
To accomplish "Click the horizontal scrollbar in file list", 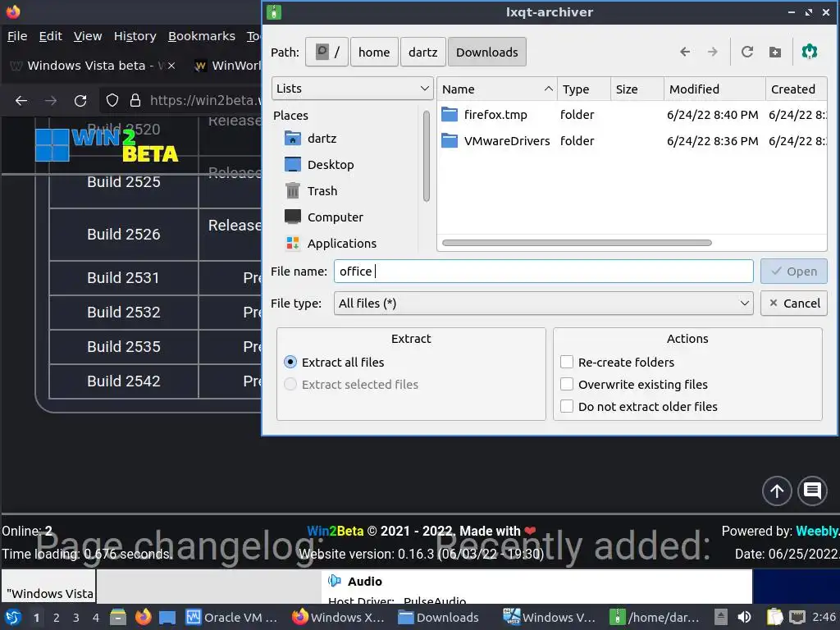I will tap(577, 243).
